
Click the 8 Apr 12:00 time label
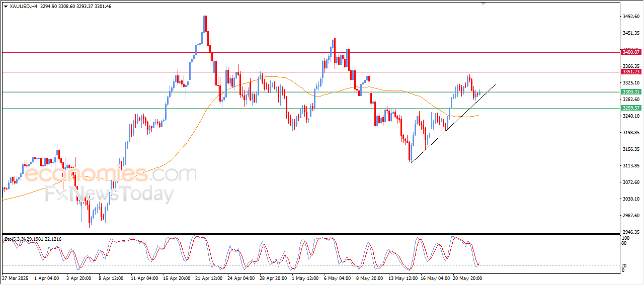pos(110,278)
